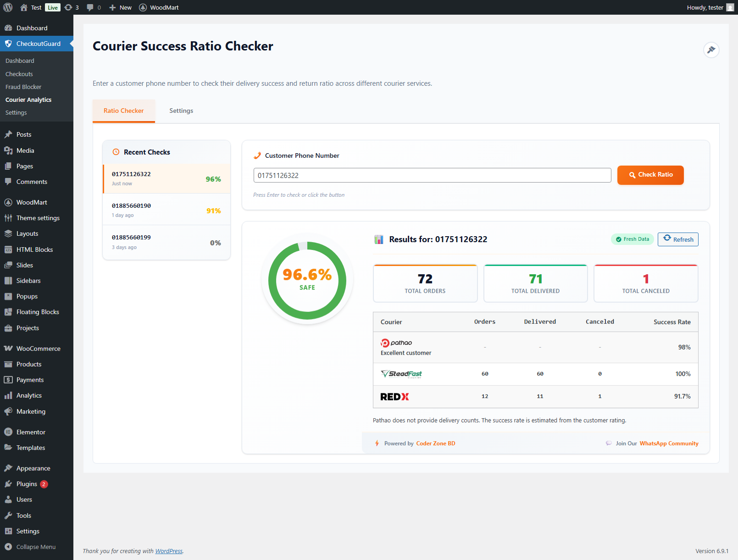Screen dimensions: 738x560
Task: Switch to the Settings tab
Action: coord(181,111)
